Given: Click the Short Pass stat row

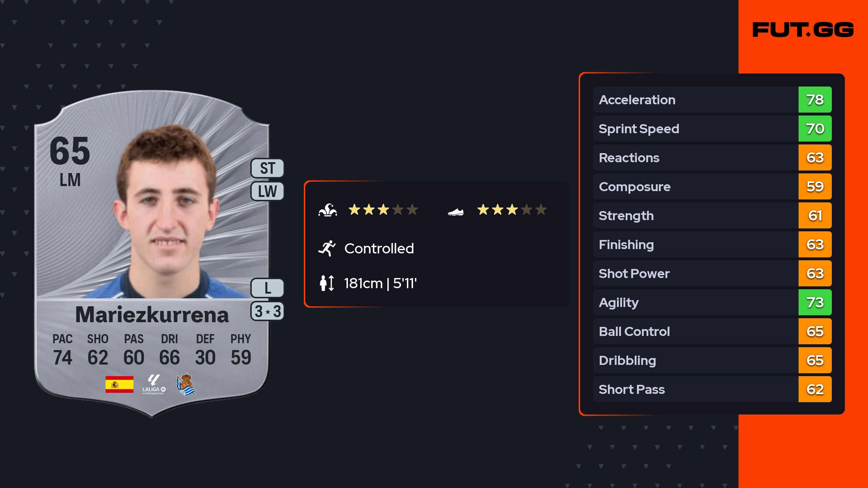Looking at the screenshot, I should point(694,389).
